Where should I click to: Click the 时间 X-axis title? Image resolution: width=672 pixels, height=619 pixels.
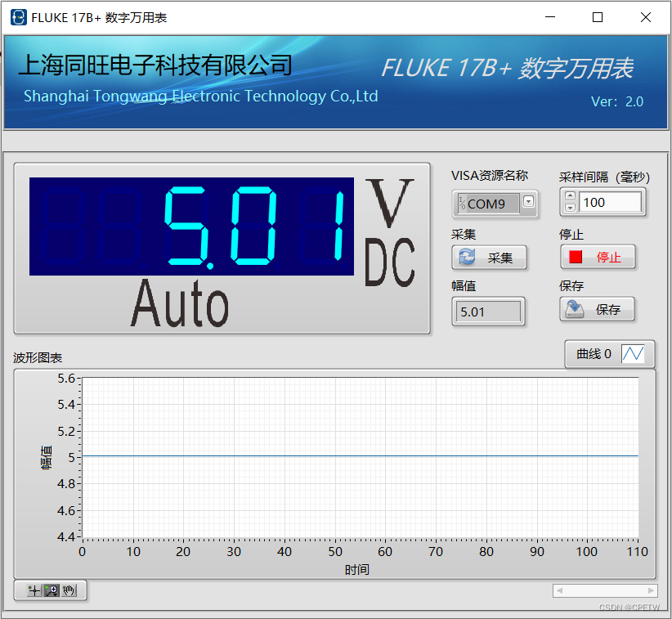pyautogui.click(x=357, y=570)
